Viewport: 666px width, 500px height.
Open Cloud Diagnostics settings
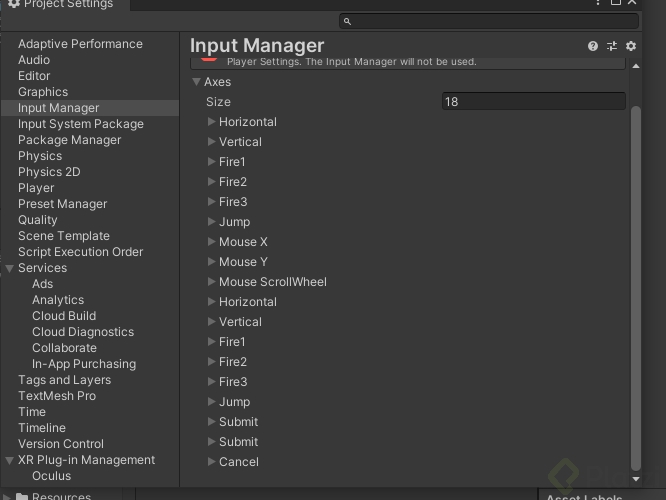(x=83, y=332)
